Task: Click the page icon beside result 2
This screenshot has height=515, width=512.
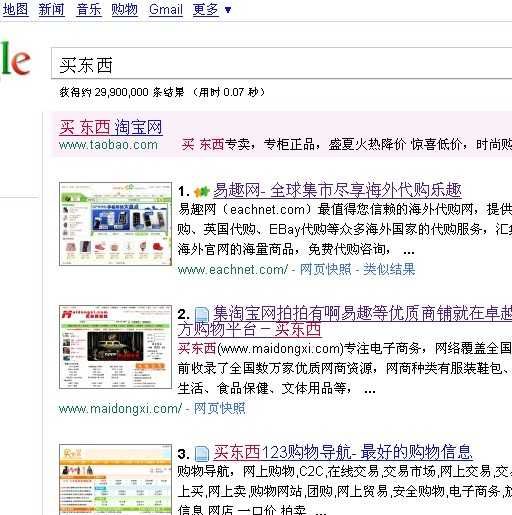Action: tap(201, 315)
